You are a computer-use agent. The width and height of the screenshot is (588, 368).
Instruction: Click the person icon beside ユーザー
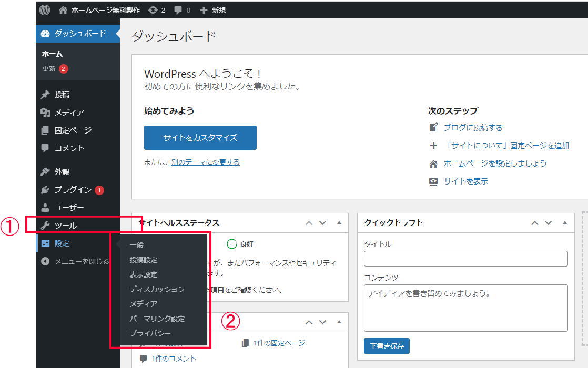coord(45,208)
